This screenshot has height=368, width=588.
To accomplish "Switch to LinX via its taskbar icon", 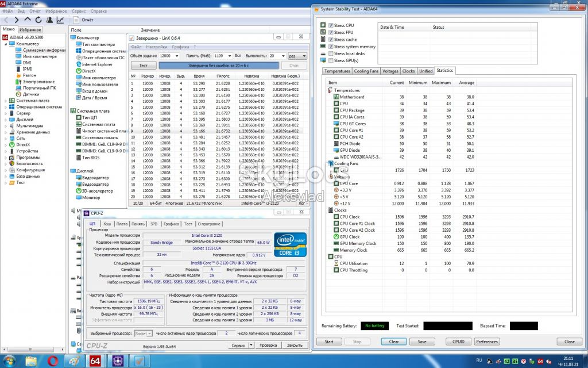I will click(140, 361).
